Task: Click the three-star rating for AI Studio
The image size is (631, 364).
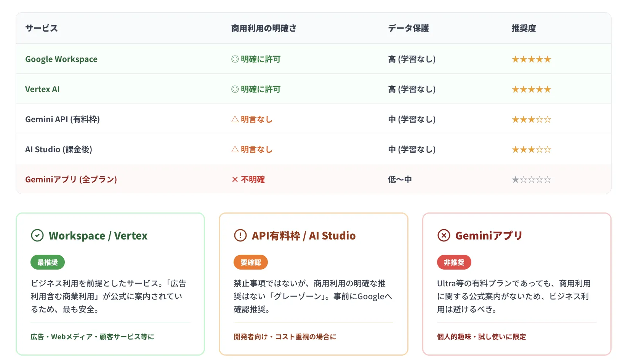Action: click(x=531, y=149)
